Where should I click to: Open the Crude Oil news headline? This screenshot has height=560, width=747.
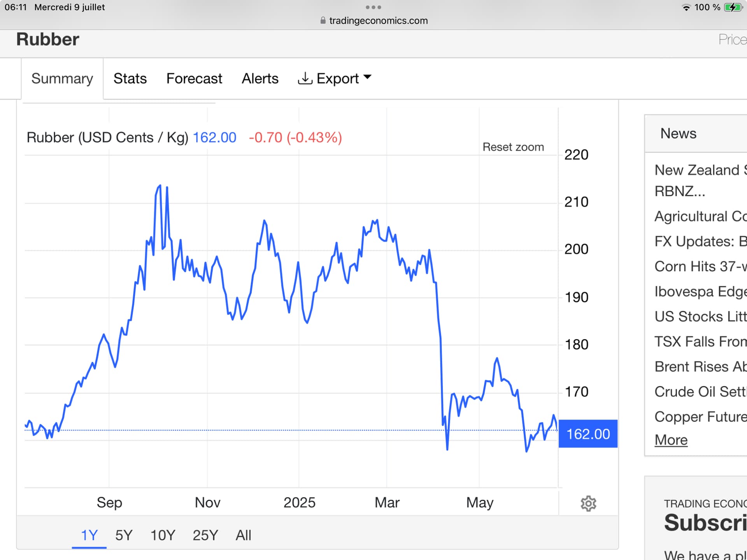pyautogui.click(x=700, y=392)
